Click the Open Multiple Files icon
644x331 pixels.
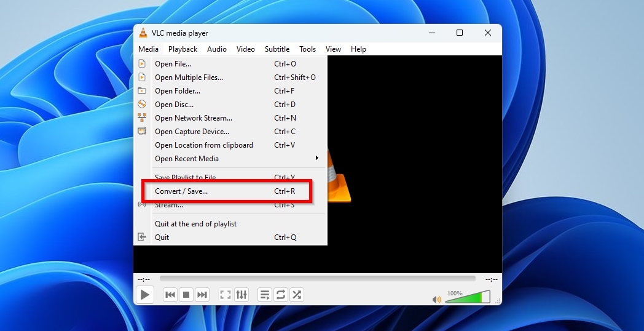click(142, 78)
